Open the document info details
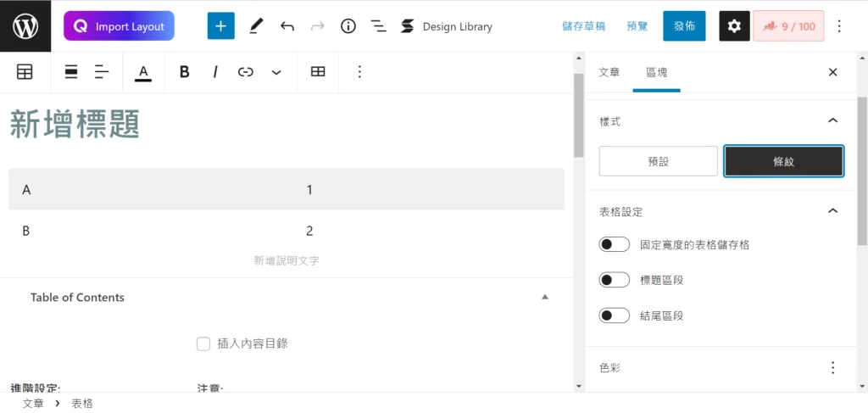Image resolution: width=868 pixels, height=413 pixels. pos(348,26)
